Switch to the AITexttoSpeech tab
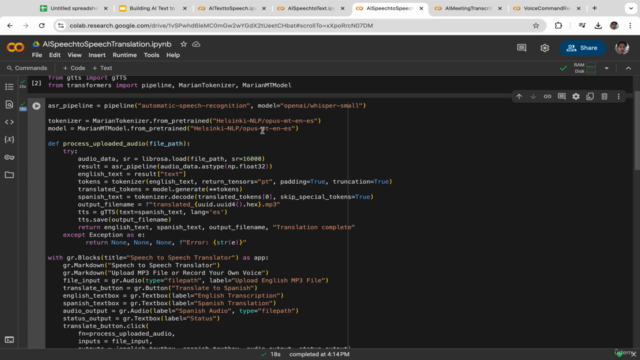The width and height of the screenshot is (640, 360). (x=231, y=8)
